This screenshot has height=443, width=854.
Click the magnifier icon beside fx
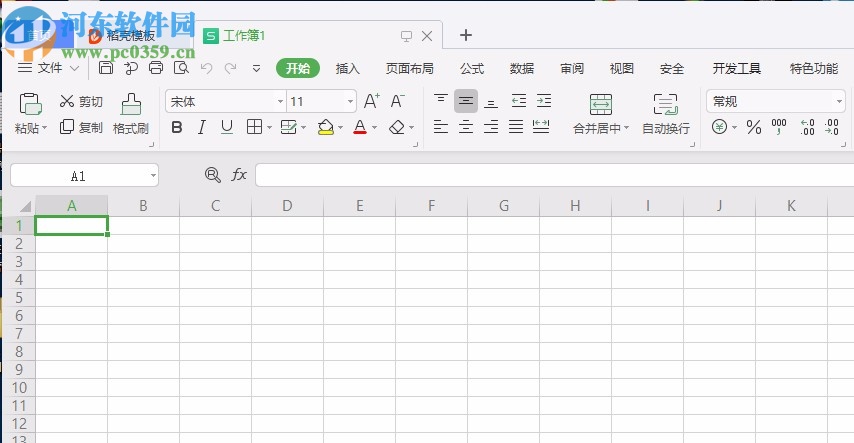pos(212,175)
